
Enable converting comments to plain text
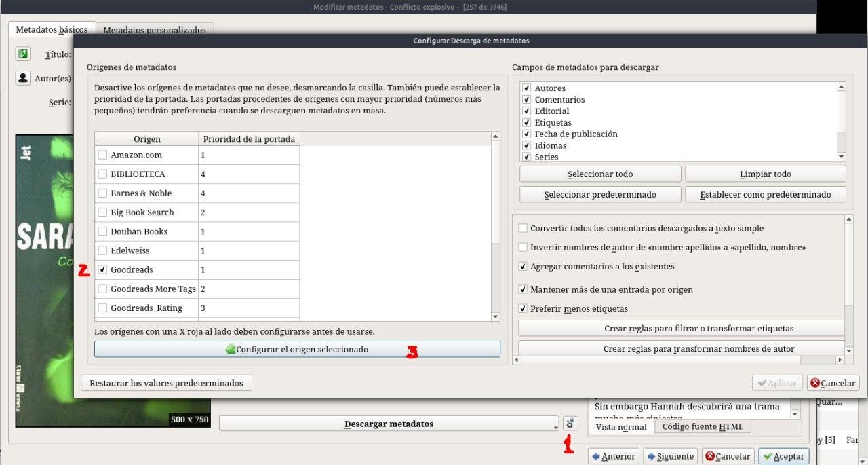pyautogui.click(x=523, y=229)
